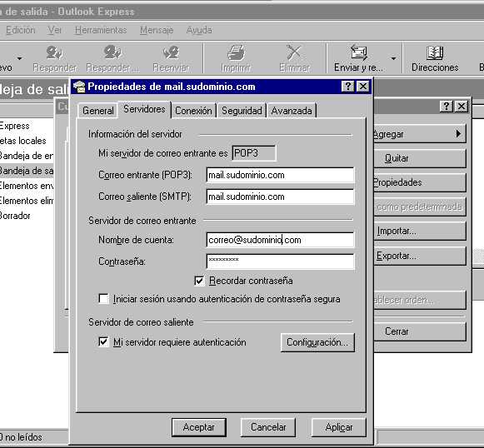Select Bandeja de entrada folder
This screenshot has height=448, width=484.
(x=26, y=156)
